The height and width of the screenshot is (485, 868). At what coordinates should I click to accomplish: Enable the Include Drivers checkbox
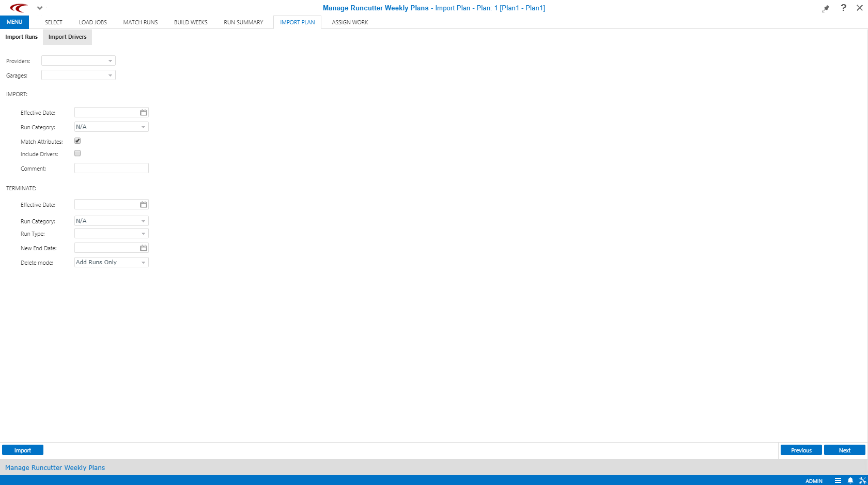click(x=77, y=153)
